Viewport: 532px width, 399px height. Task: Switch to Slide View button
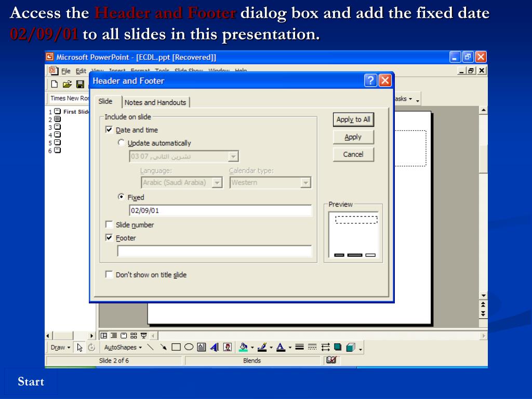(x=124, y=336)
